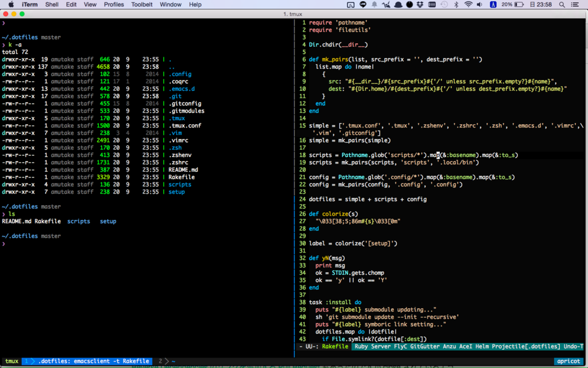Click the 'apricot' hostname in status bar

pyautogui.click(x=568, y=361)
